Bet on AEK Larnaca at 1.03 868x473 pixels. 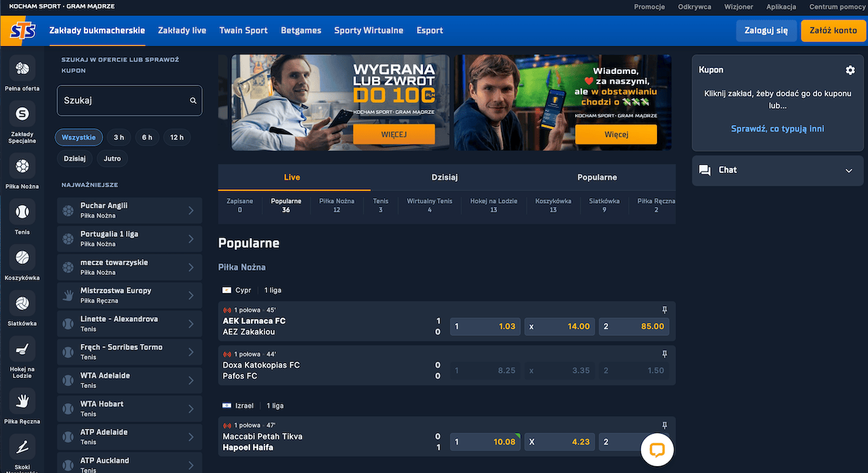point(485,326)
